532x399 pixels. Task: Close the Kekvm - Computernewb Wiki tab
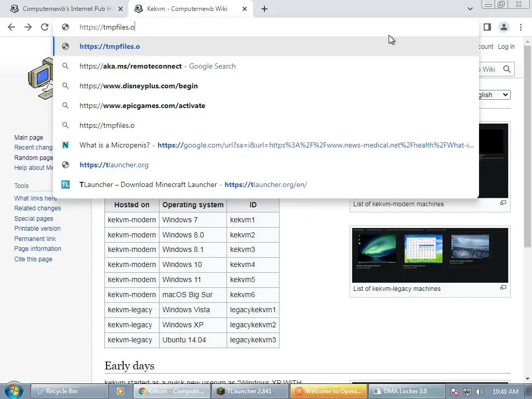(245, 9)
